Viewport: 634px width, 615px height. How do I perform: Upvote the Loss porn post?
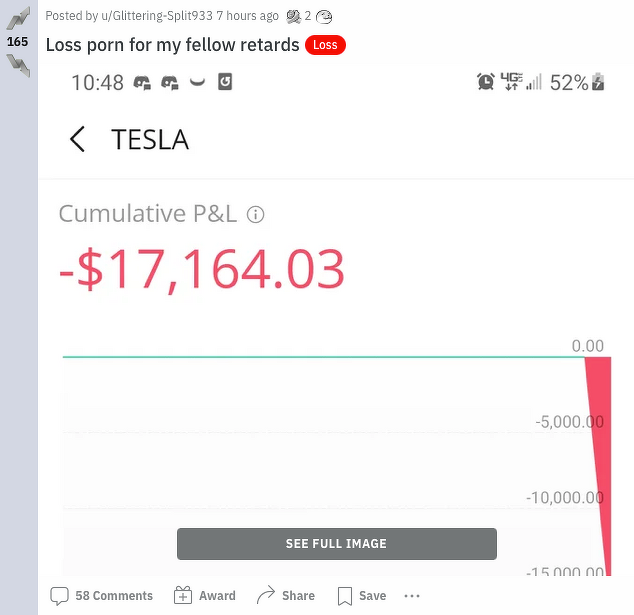click(17, 19)
